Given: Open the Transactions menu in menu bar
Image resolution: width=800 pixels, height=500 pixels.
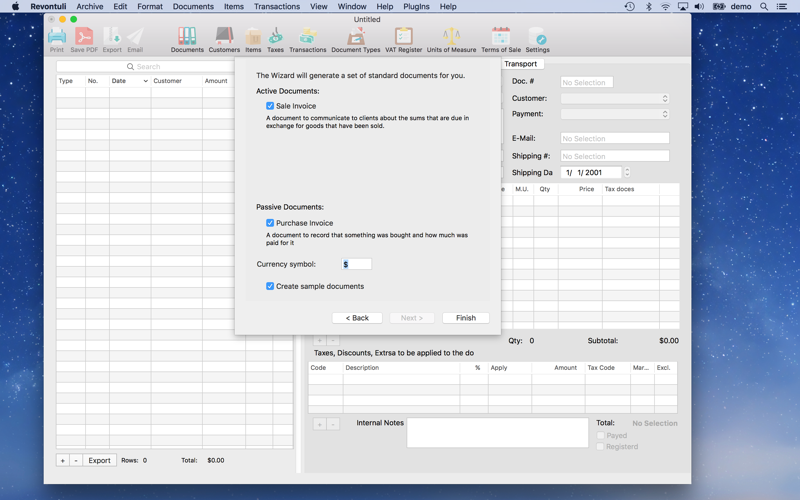Looking at the screenshot, I should [x=277, y=6].
